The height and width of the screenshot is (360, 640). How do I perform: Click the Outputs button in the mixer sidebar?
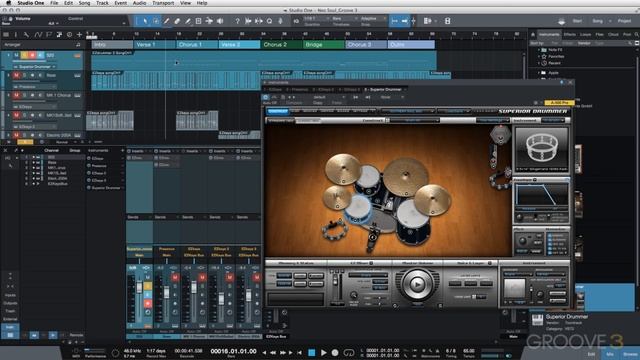pyautogui.click(x=10, y=303)
